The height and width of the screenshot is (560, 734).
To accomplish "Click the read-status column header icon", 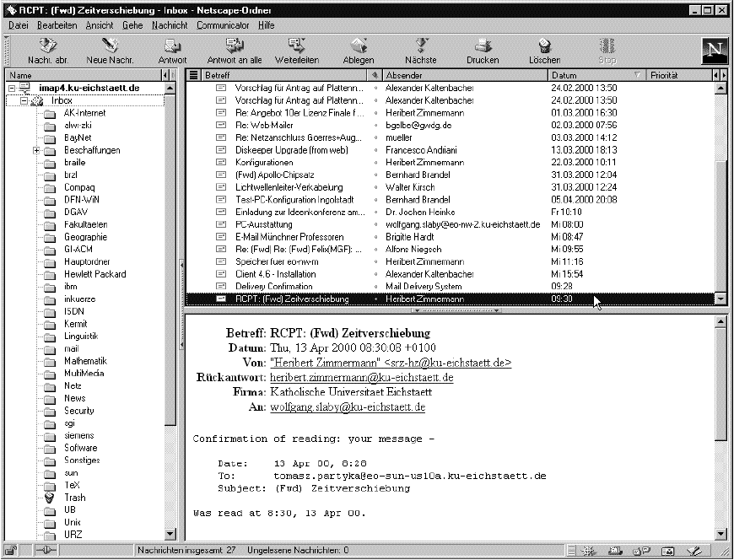I will (375, 75).
